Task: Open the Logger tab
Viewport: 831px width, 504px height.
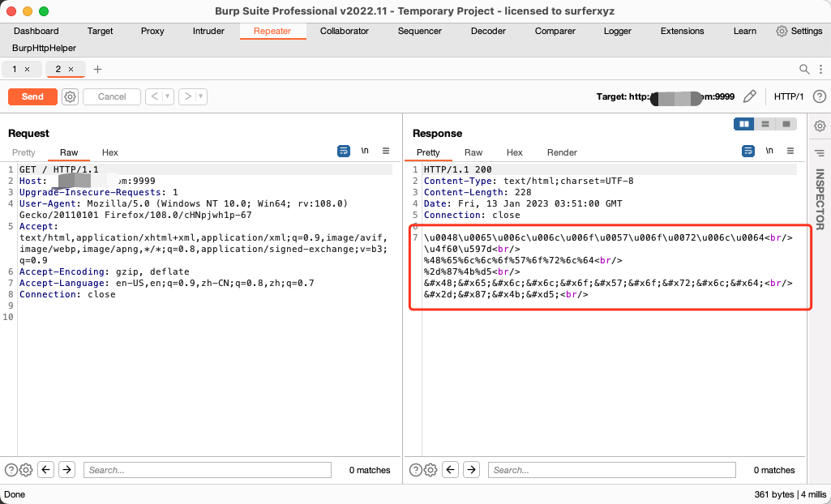Action: (618, 32)
